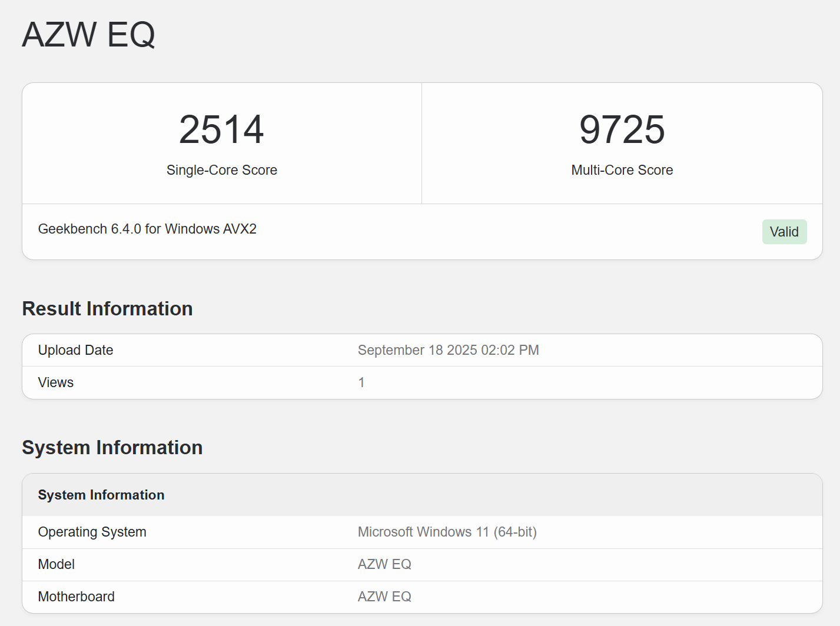Click the AZW EQ value in Motherboard row
This screenshot has height=626, width=840.
tap(384, 597)
